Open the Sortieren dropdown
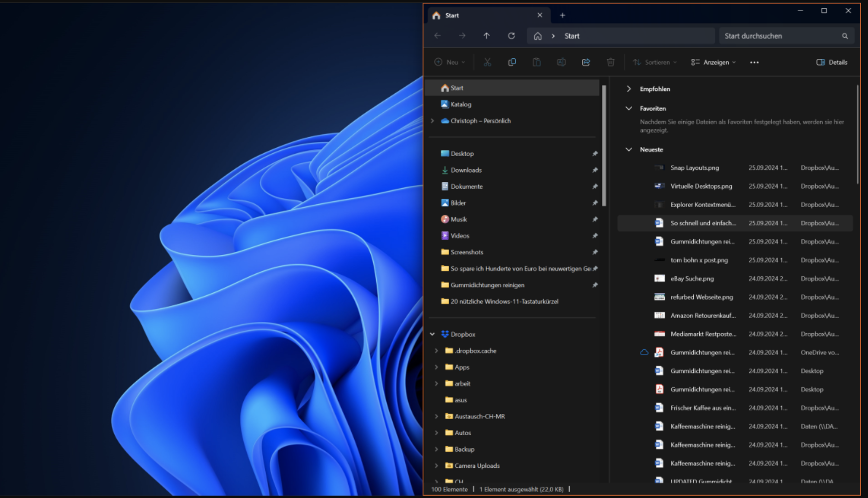868x498 pixels. (654, 62)
